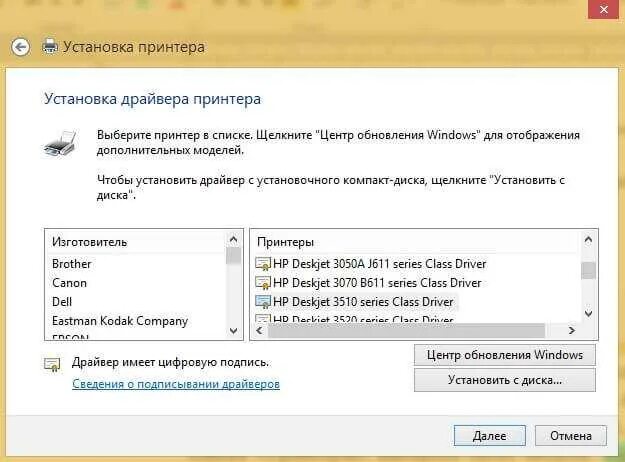Click the digital signature certificate icon

point(52,364)
